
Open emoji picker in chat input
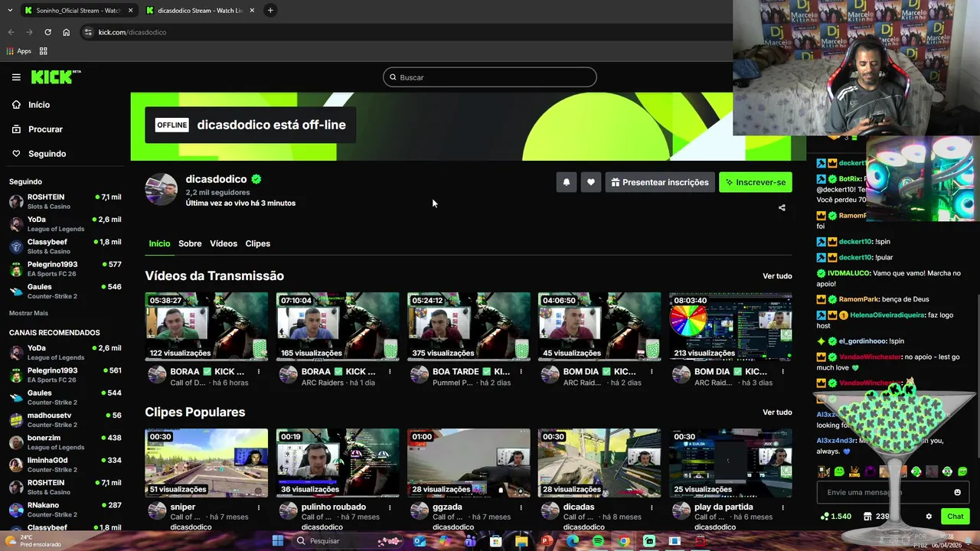coord(957,492)
